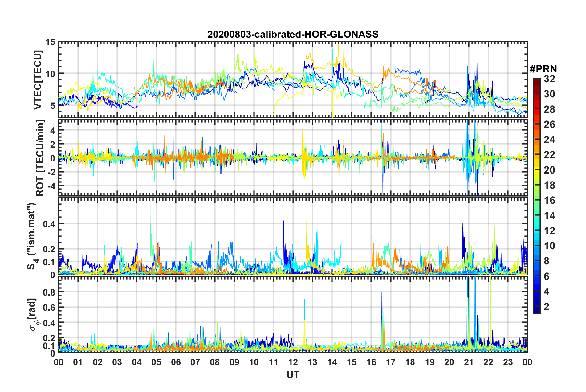Click colorbar tick label '14'

(549, 216)
